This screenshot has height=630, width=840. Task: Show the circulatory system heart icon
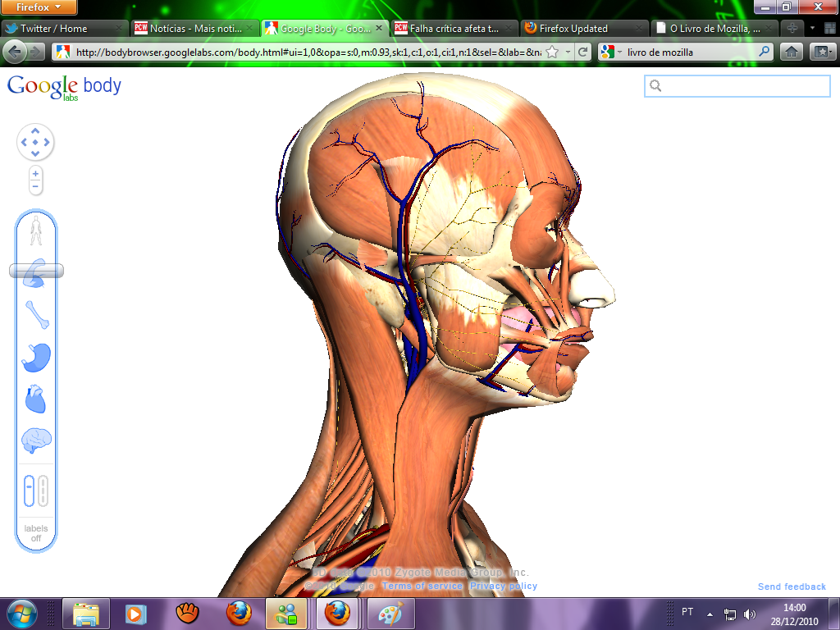(36, 399)
